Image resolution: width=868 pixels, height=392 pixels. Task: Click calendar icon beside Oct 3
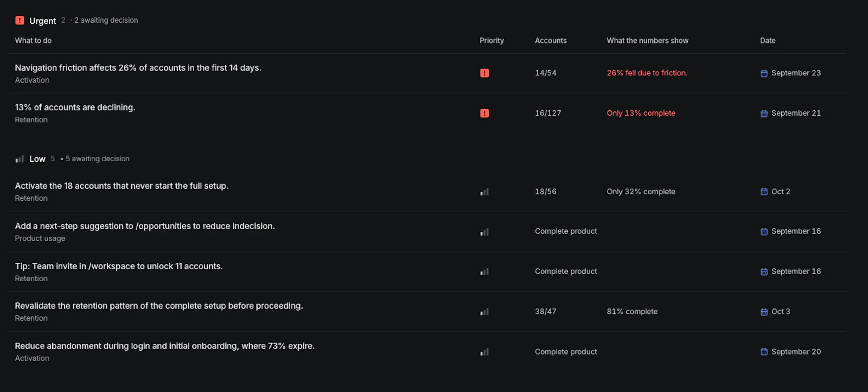click(764, 312)
